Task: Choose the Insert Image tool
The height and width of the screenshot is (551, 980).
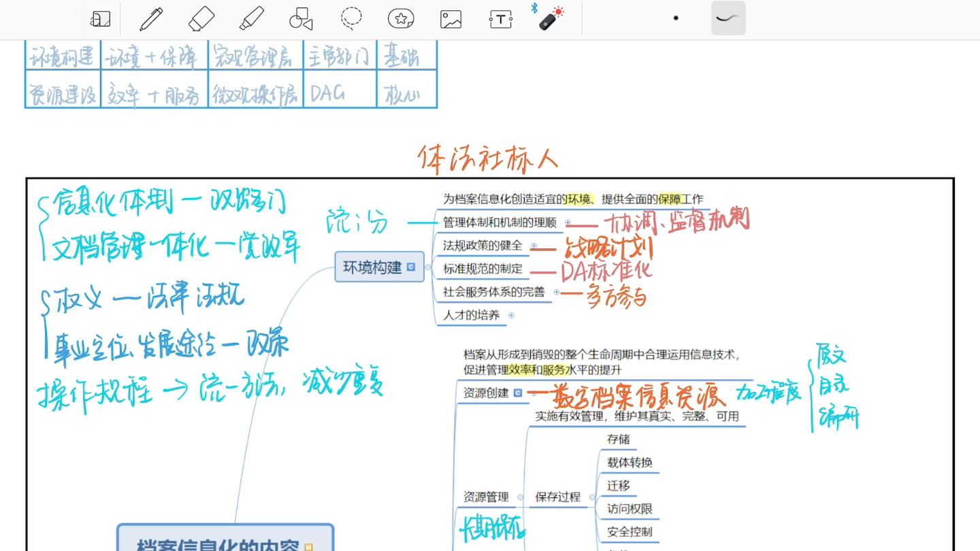Action: tap(451, 19)
